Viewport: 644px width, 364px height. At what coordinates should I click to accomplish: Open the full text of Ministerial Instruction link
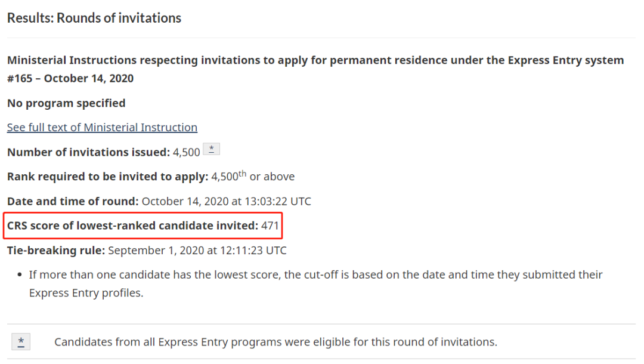pyautogui.click(x=103, y=127)
